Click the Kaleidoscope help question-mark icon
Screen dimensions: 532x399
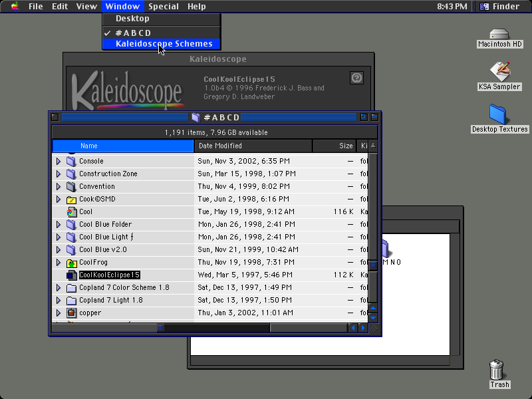356,78
